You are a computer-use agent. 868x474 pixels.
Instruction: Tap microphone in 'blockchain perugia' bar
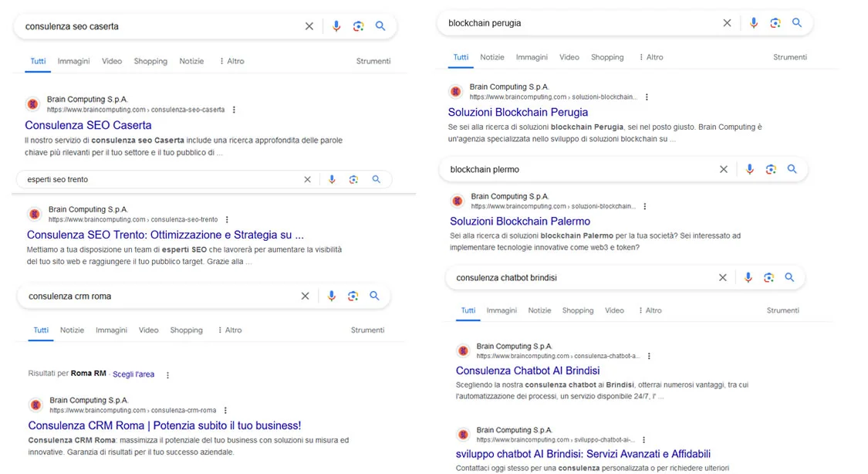[753, 22]
